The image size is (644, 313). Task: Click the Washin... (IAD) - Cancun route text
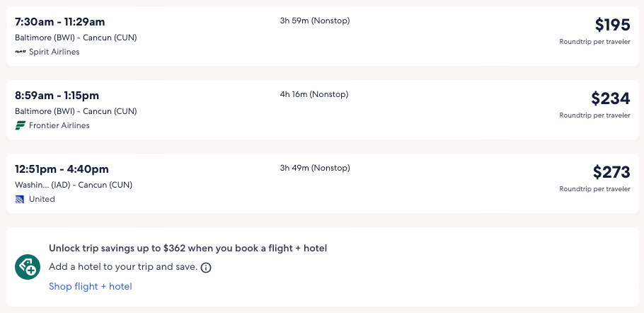click(x=74, y=185)
